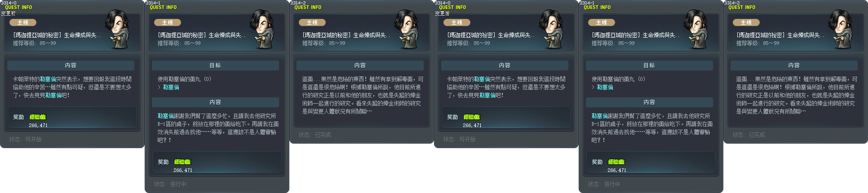The width and height of the screenshot is (868, 193).
Task: Click the 已完成 status in the first 3314-2 panel
Action: click(323, 135)
